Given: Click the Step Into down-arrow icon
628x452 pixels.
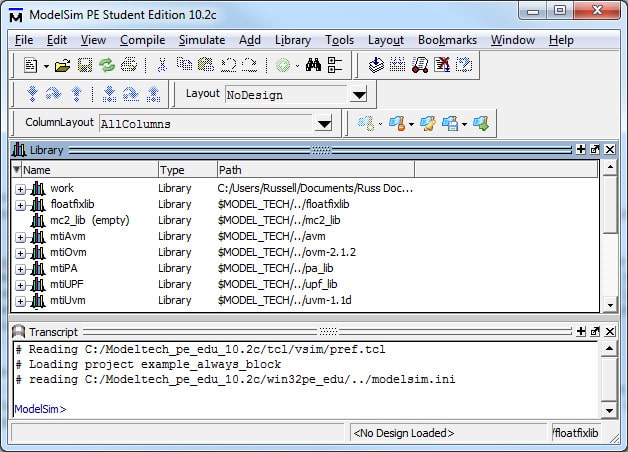Looking at the screenshot, I should (32, 94).
